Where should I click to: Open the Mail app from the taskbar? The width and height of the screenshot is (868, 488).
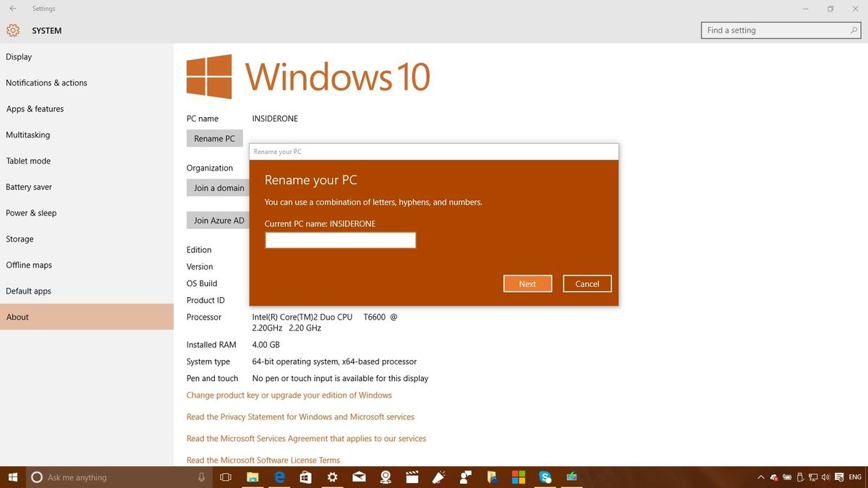tap(359, 477)
